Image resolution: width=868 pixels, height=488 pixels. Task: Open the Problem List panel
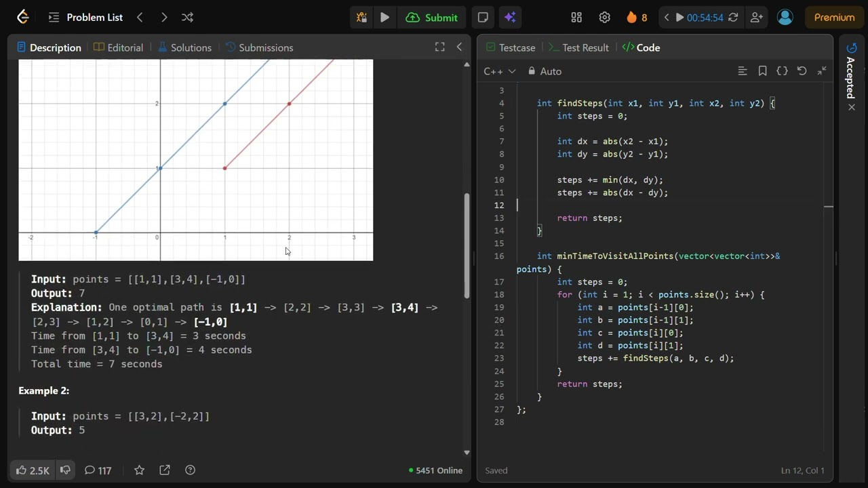(85, 18)
